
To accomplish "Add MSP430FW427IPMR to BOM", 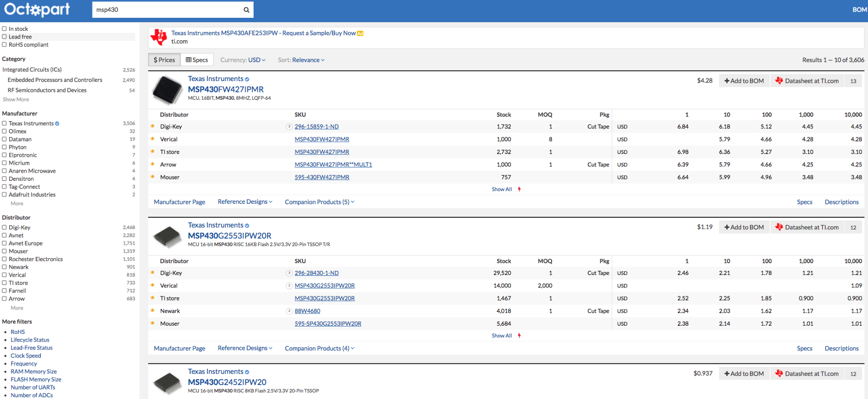I will point(744,81).
